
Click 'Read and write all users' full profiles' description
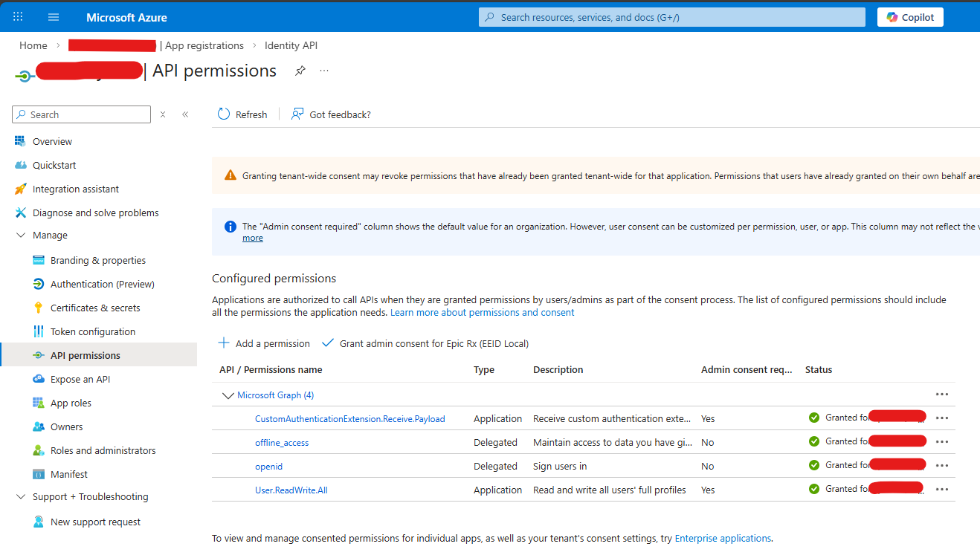[610, 490]
